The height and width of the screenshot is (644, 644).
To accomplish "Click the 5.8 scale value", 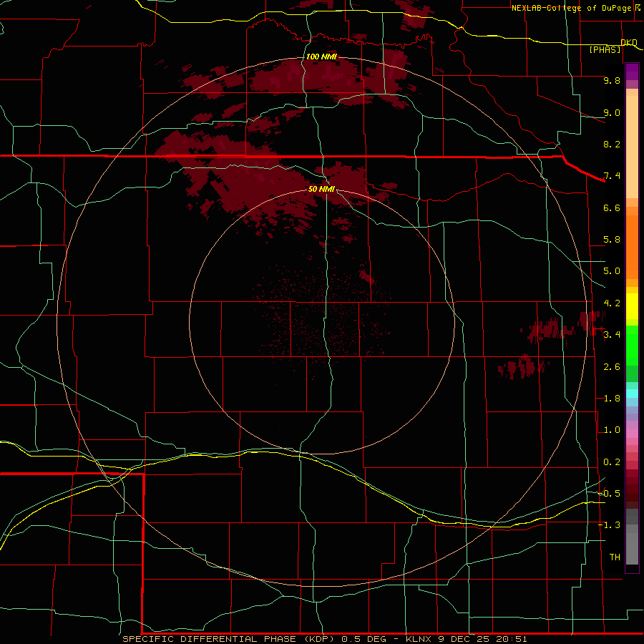I will [612, 240].
